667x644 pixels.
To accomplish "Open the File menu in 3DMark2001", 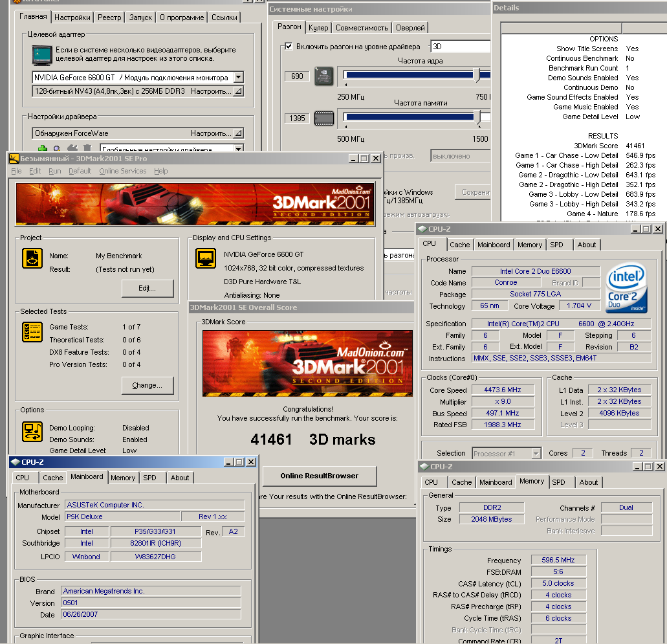I will pos(16,171).
